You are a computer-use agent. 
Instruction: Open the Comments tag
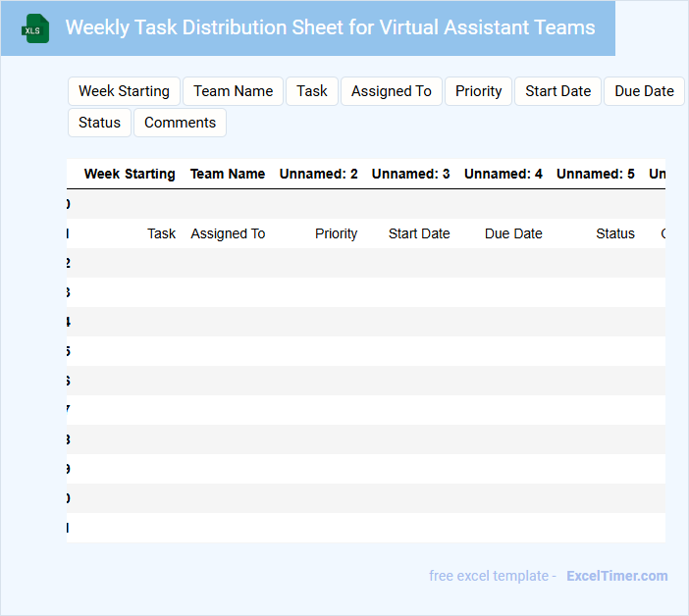click(180, 123)
